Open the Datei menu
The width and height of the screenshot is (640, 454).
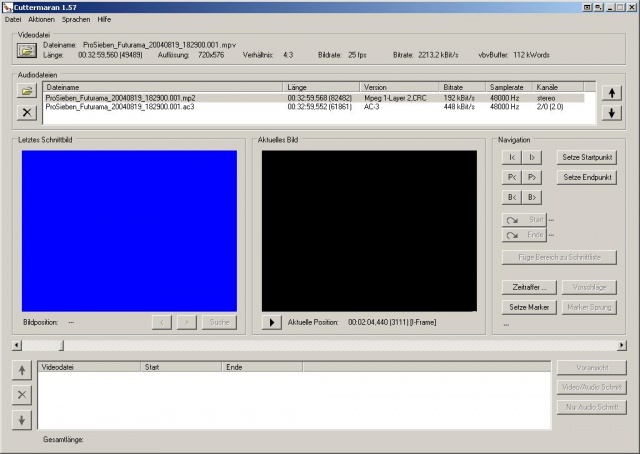pos(13,19)
